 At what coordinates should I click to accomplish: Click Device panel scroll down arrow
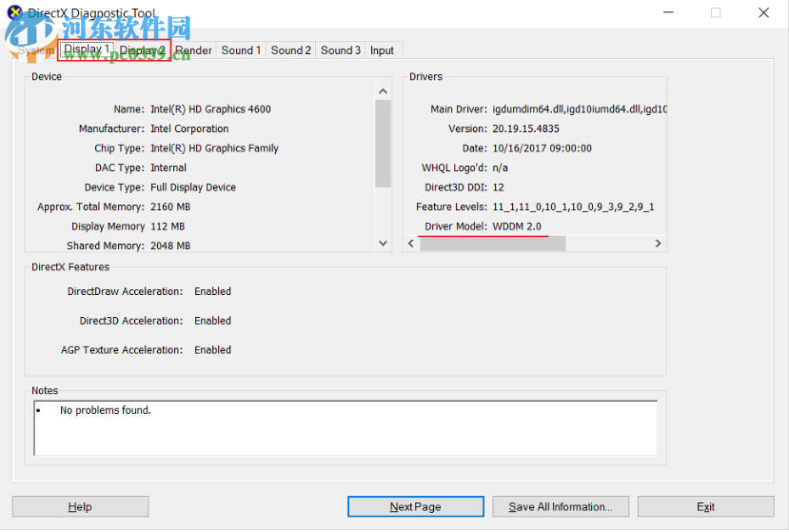[383, 243]
